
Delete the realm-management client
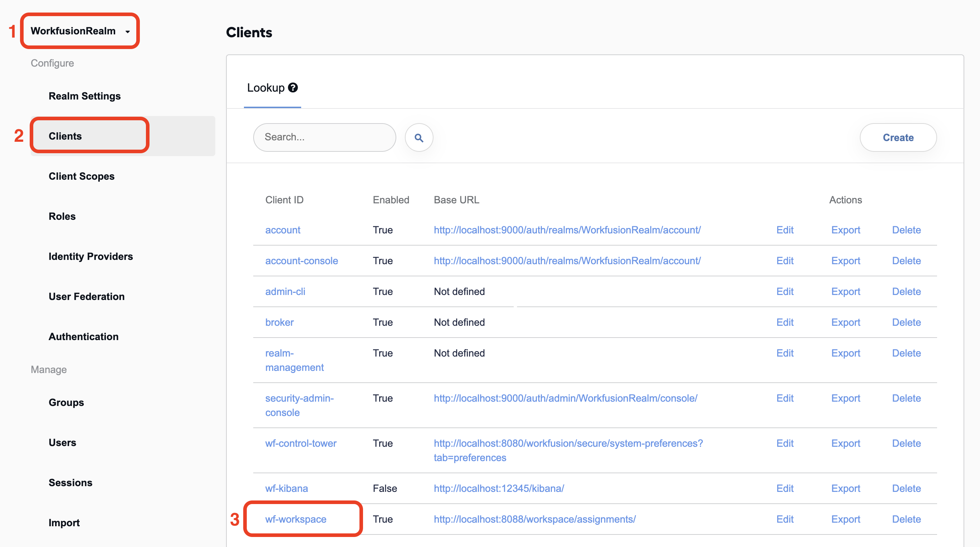point(906,353)
